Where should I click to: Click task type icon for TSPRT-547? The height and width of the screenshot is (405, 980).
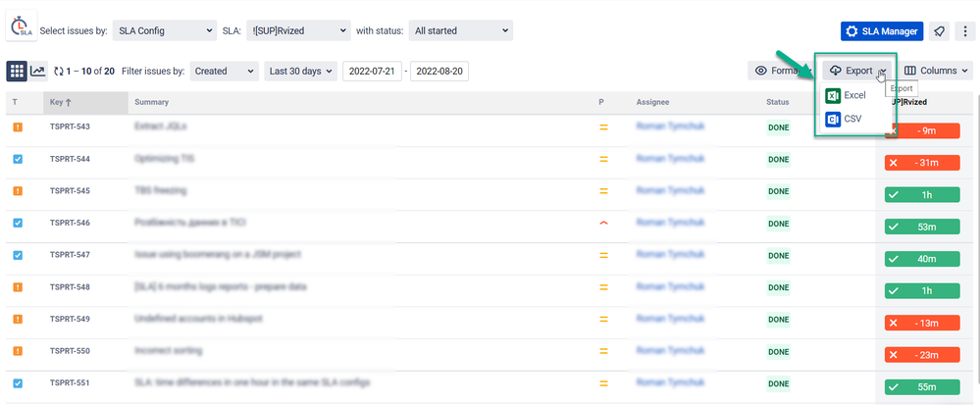18,255
